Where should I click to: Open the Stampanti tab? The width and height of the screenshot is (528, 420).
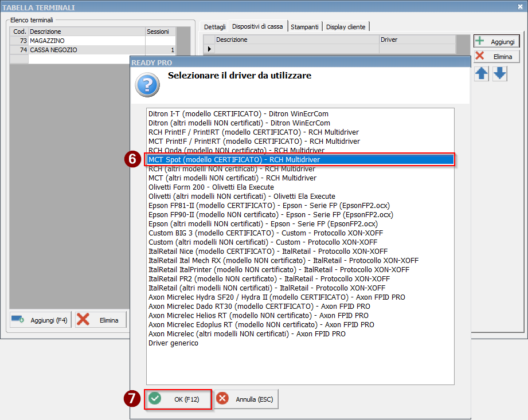tap(304, 27)
